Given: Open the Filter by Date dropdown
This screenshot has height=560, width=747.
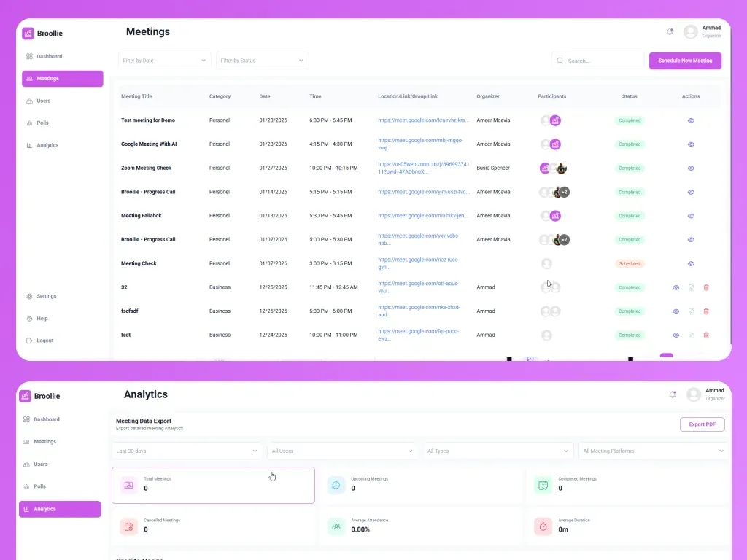Looking at the screenshot, I should (164, 61).
